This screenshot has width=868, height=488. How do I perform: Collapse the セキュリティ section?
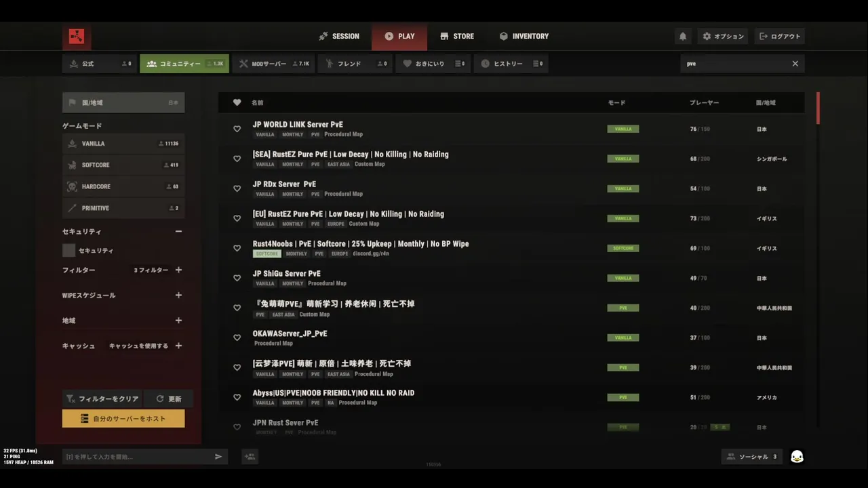pos(178,231)
